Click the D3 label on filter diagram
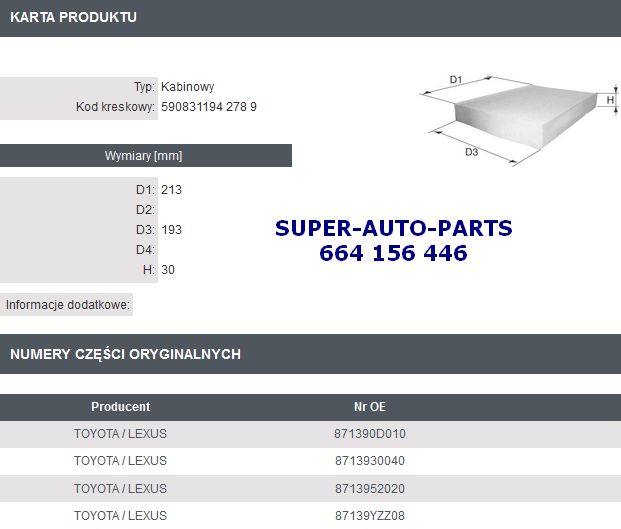 click(x=471, y=152)
